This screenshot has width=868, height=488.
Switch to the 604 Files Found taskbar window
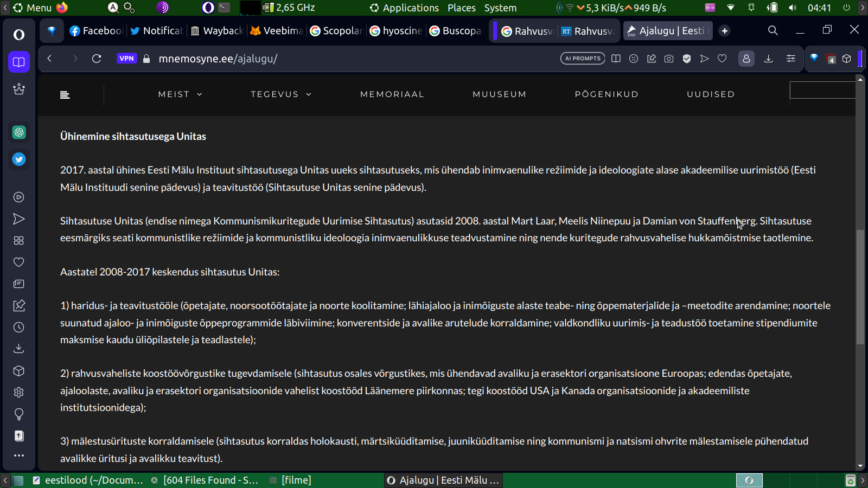(205, 480)
